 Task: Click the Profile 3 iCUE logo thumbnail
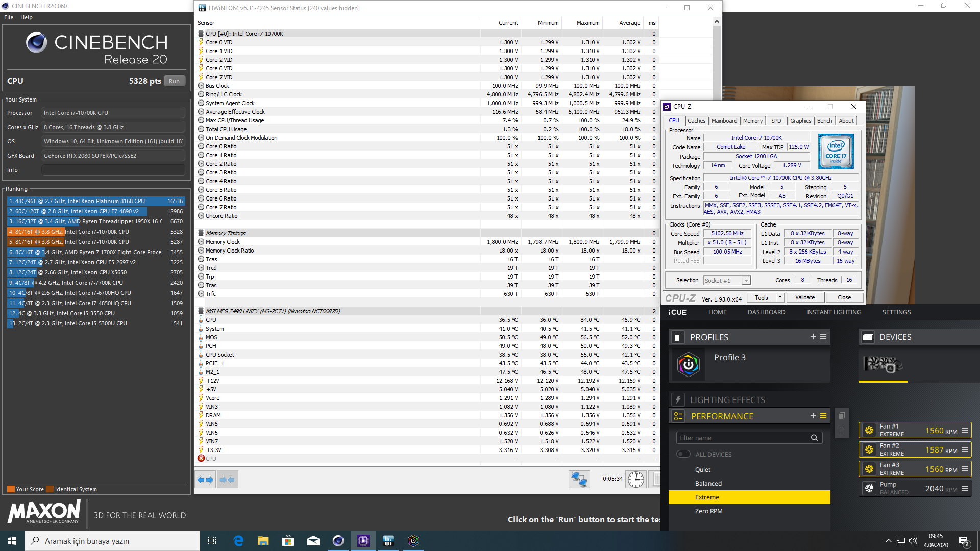(688, 364)
